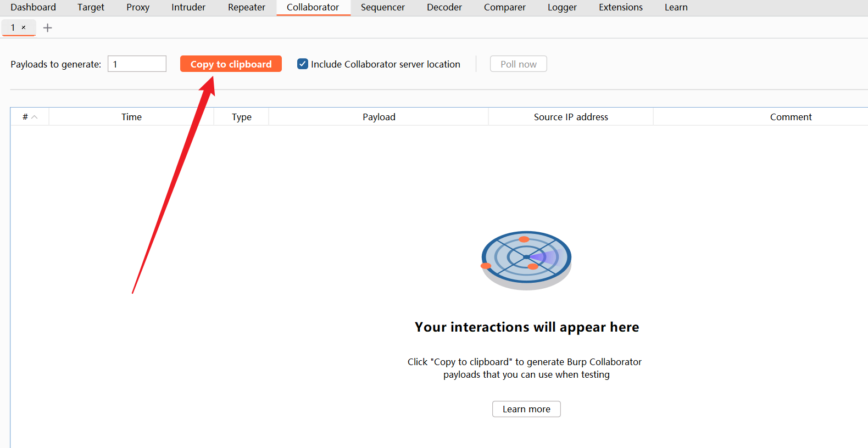The image size is (868, 448).
Task: Sort by the Type column header
Action: point(241,117)
